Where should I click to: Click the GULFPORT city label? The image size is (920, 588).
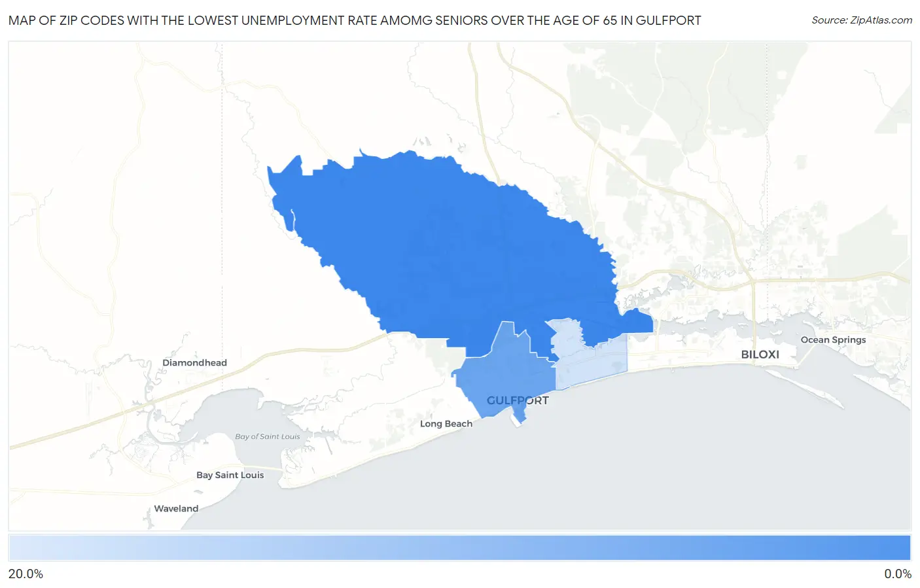pos(518,400)
